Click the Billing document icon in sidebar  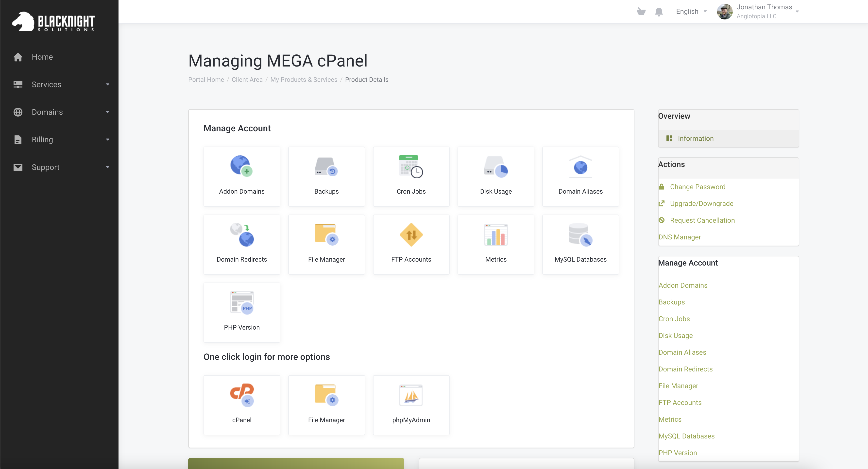click(x=18, y=140)
